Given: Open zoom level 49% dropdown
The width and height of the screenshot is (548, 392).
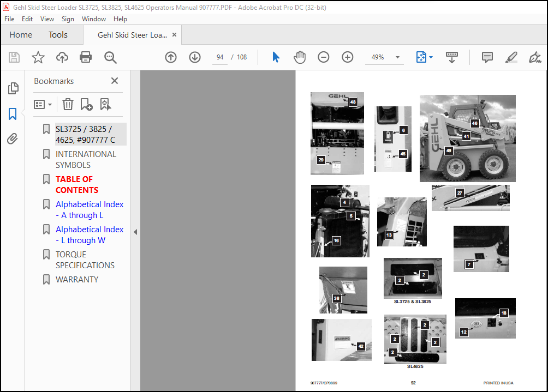Looking at the screenshot, I should pos(397,57).
